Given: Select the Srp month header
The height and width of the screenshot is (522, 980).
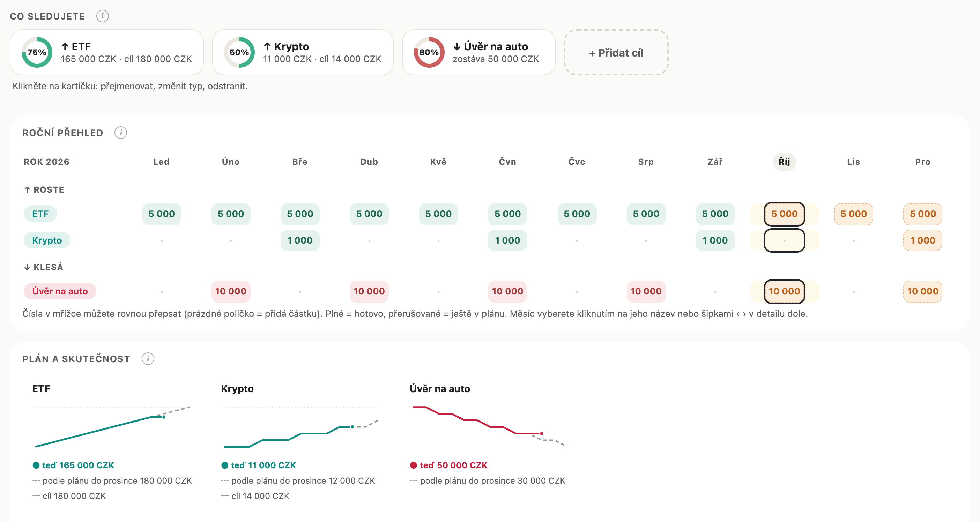Looking at the screenshot, I should pyautogui.click(x=646, y=162).
